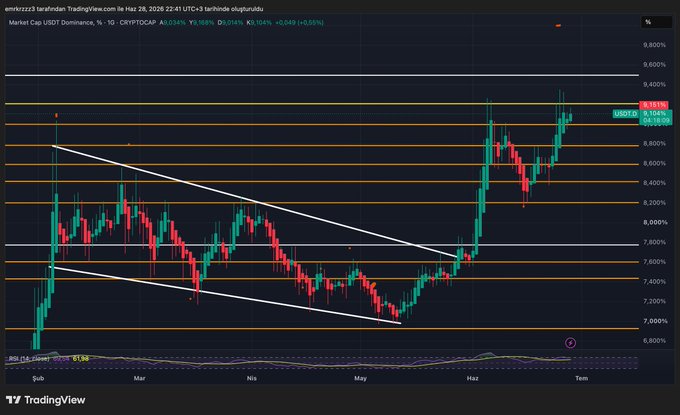This screenshot has height=415, width=680.
Task: Click the emrkrzzz3 snapshot caption text
Action: click(134, 9)
